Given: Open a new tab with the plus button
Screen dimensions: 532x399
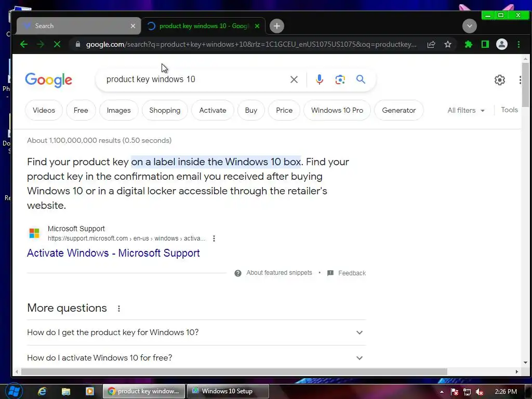Looking at the screenshot, I should [277, 26].
